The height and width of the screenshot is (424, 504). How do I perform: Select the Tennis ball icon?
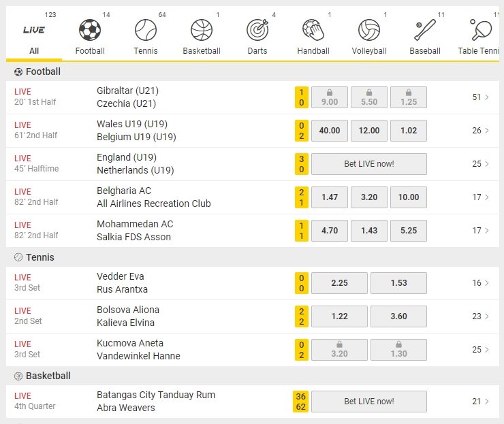click(x=146, y=30)
